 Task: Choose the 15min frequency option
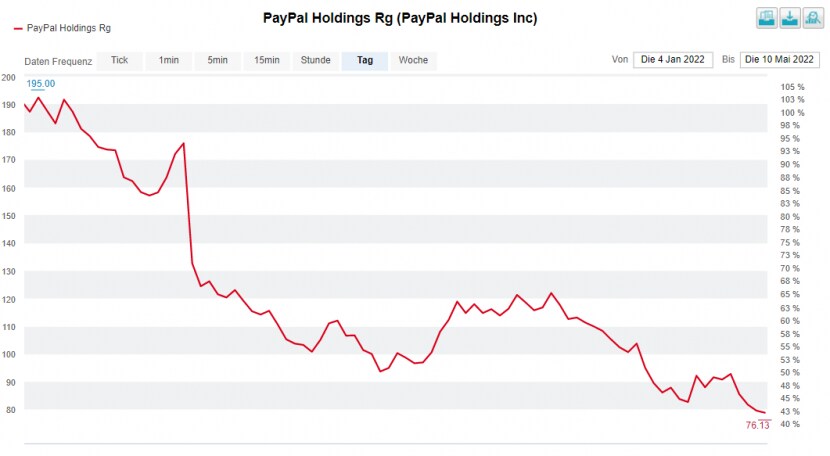tap(267, 60)
